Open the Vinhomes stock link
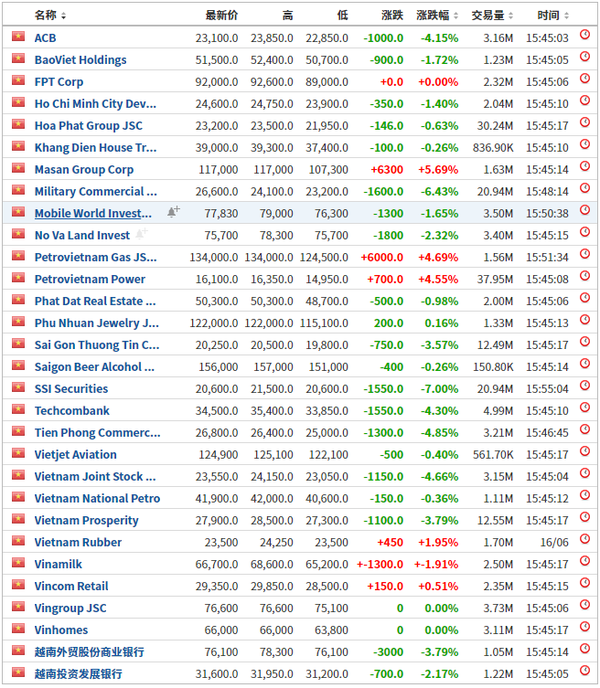This screenshot has height=688, width=600. tap(61, 630)
